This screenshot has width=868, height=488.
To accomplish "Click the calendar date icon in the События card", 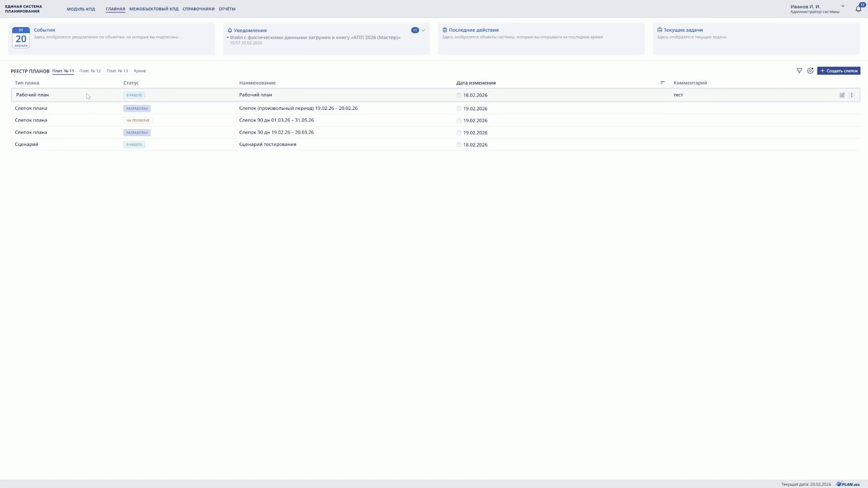I will click(x=21, y=38).
